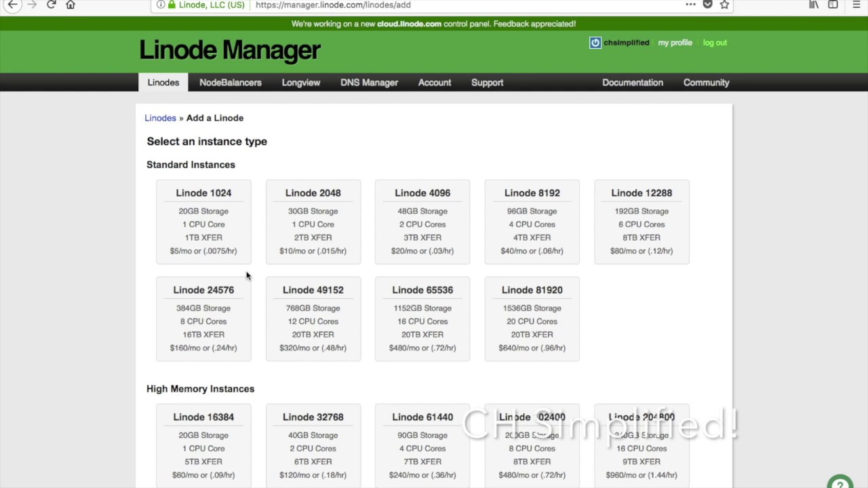Go forward with the browser forward arrow
Screen dimensions: 868x488
[32, 5]
